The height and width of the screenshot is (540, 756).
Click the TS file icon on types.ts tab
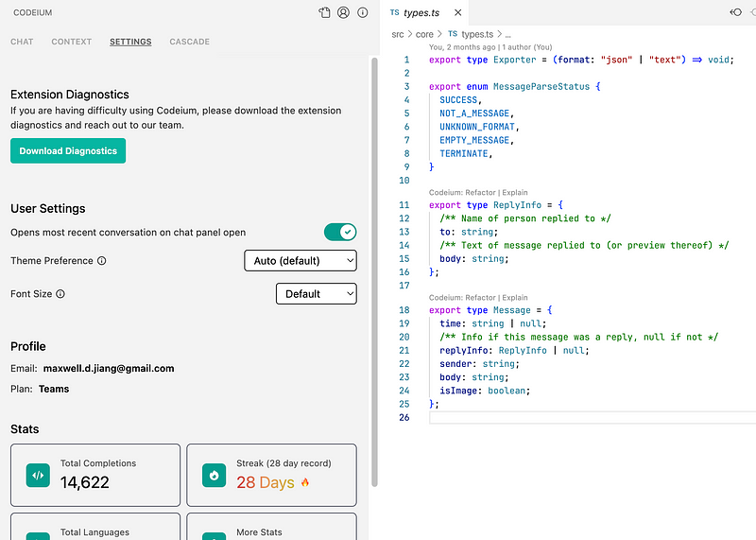tap(394, 12)
